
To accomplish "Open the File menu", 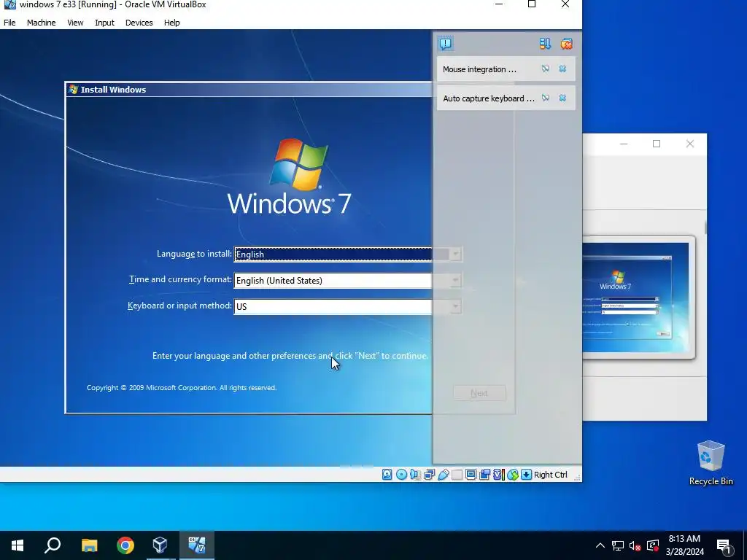I will (9, 23).
